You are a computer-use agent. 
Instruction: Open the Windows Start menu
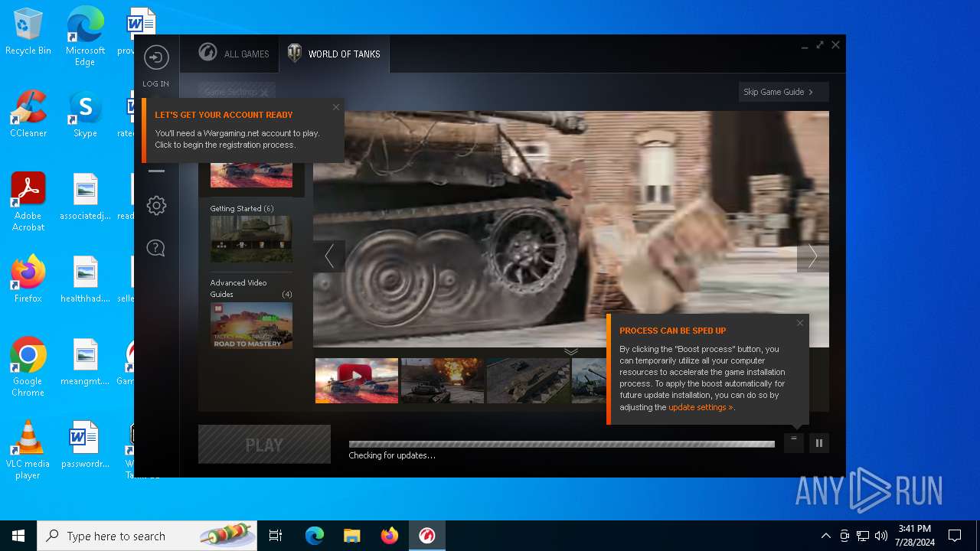[18, 536]
